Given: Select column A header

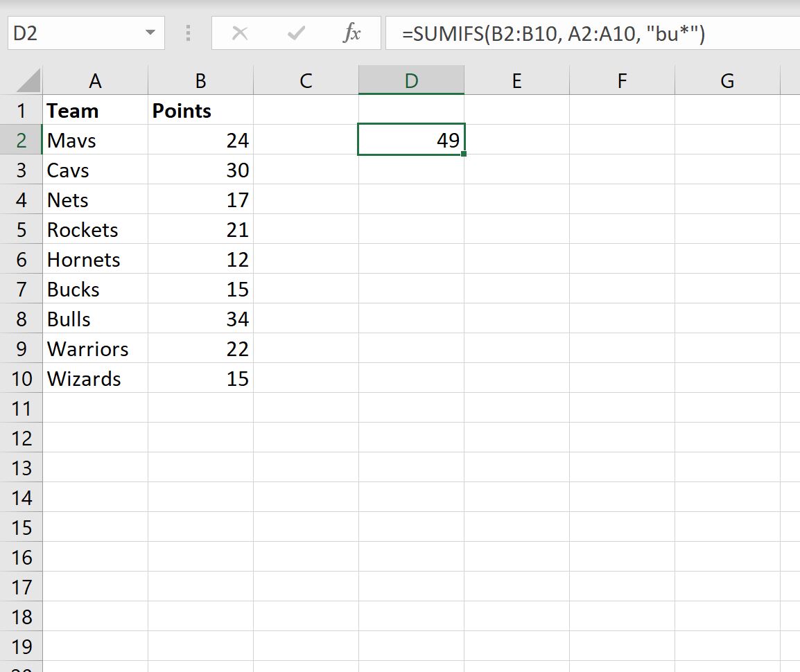Looking at the screenshot, I should point(95,80).
